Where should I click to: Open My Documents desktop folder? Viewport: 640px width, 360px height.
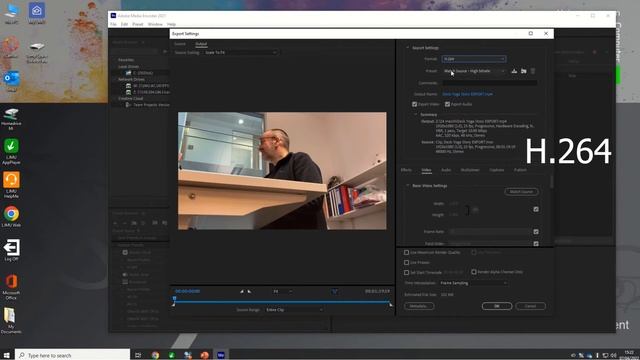click(10, 321)
